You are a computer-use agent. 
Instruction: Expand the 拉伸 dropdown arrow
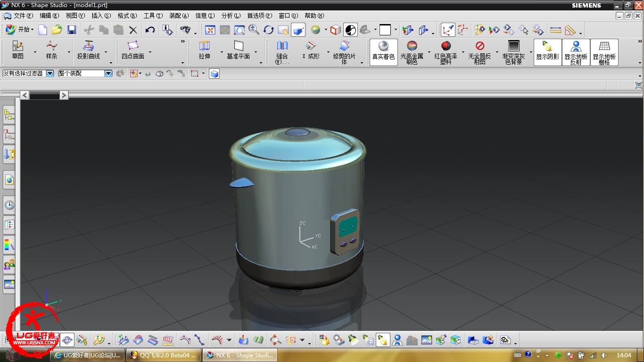tap(221, 52)
